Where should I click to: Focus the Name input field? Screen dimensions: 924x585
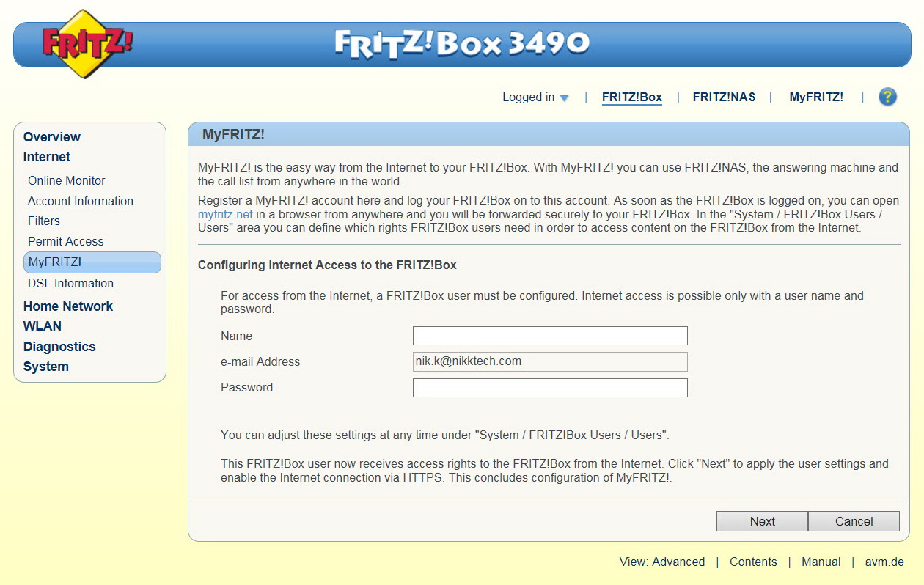(550, 336)
